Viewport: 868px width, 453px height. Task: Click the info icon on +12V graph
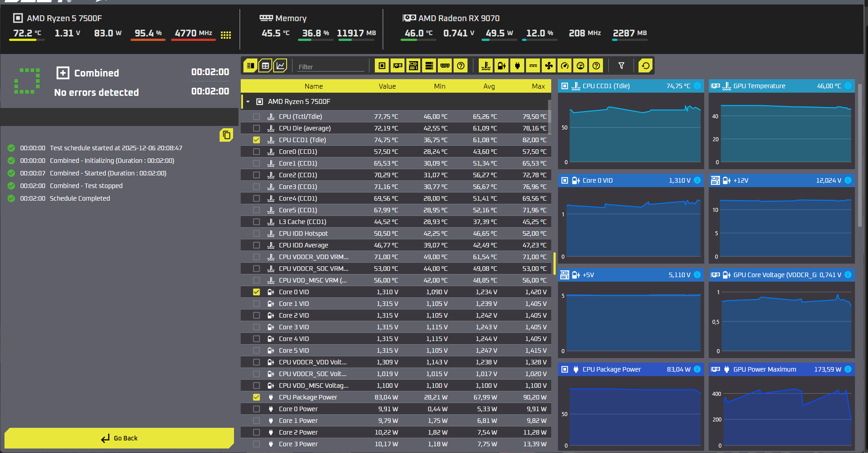[848, 180]
